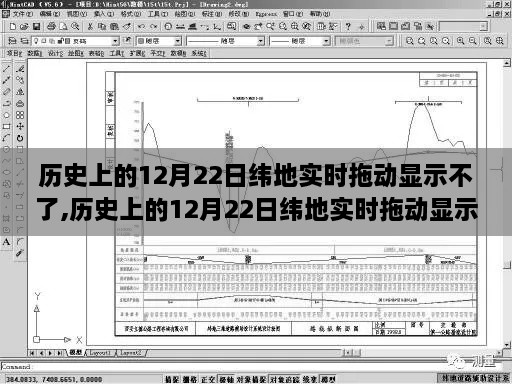Switch to the Layout2 tab
Viewport: 512px width, 384px height.
pyautogui.click(x=131, y=352)
